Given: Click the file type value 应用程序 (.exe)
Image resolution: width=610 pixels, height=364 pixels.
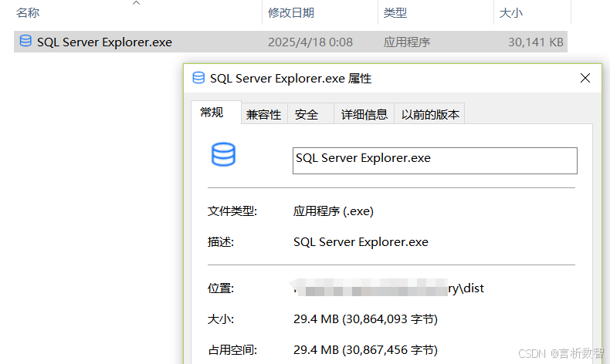Looking at the screenshot, I should pos(334,211).
